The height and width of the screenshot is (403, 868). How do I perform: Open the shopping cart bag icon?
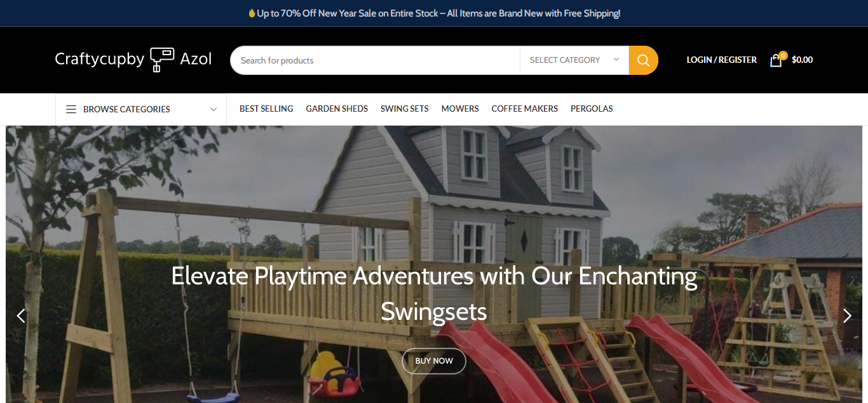[x=776, y=60]
